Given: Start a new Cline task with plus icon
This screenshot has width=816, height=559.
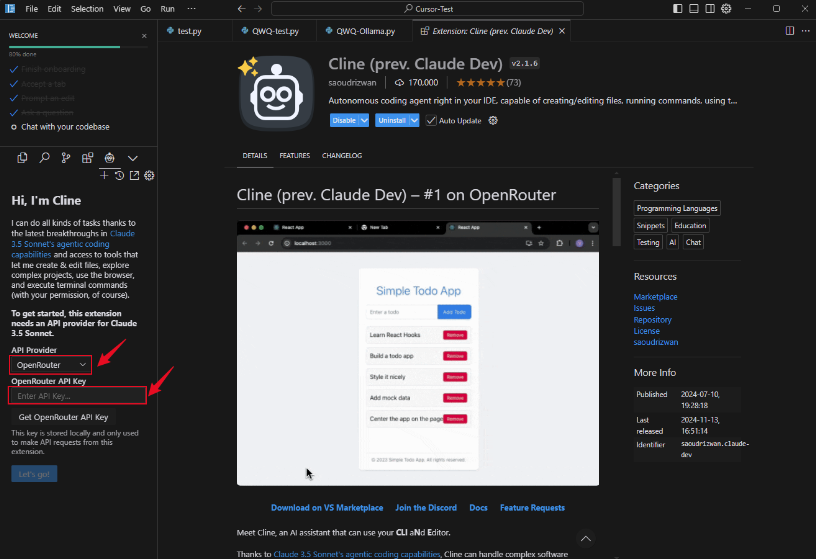Looking at the screenshot, I should point(104,176).
